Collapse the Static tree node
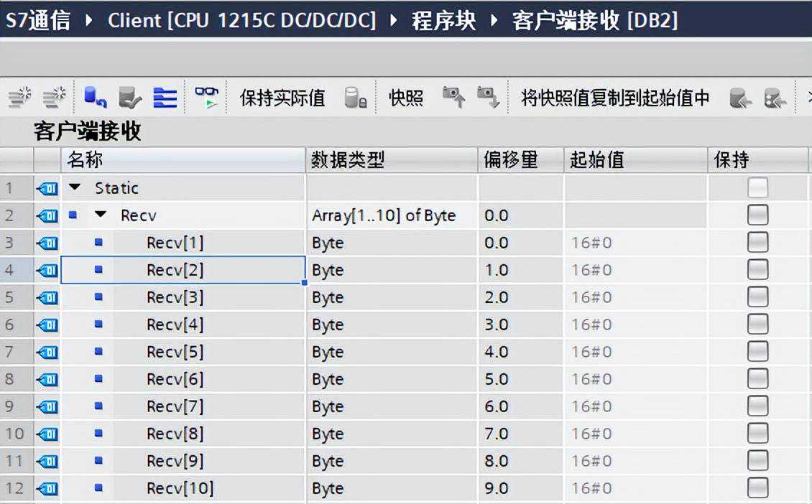Viewport: 812px width, 504px height. point(75,188)
